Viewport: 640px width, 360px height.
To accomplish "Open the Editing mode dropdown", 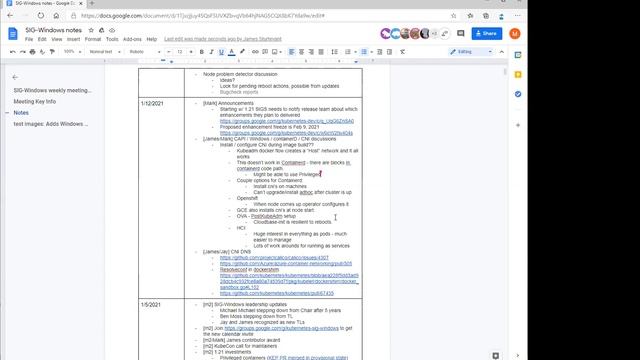I will (471, 52).
